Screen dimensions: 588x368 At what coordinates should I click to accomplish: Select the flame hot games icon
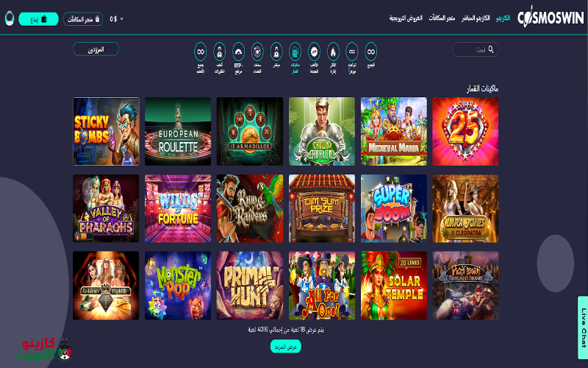point(333,52)
